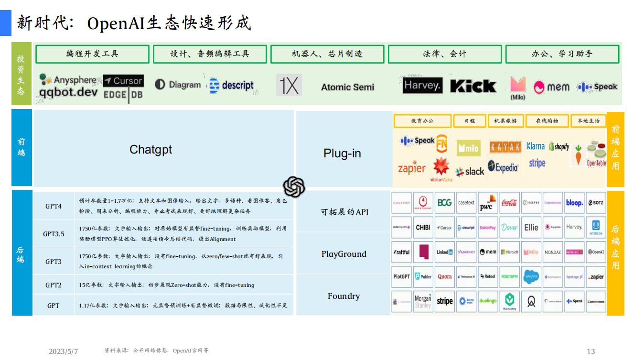
Task: Click the 可拓展的API label
Action: pyautogui.click(x=344, y=212)
